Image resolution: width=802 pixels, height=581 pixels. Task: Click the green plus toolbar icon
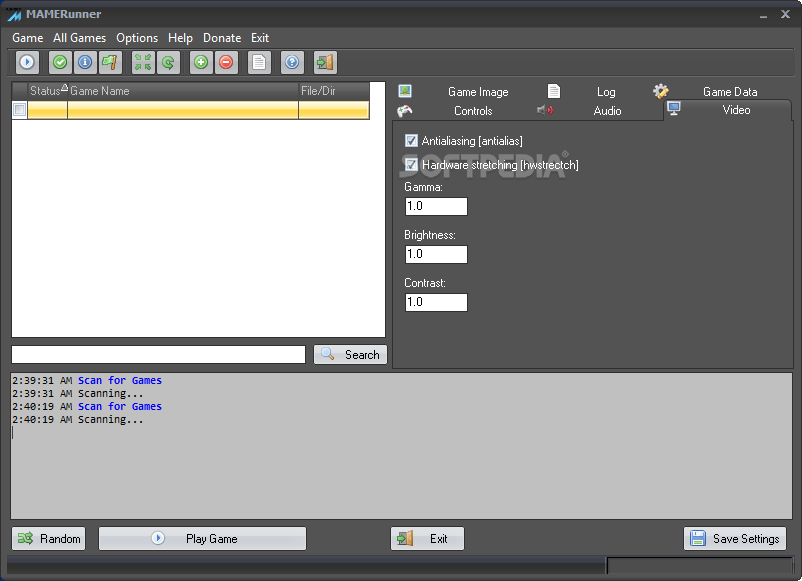coord(201,62)
